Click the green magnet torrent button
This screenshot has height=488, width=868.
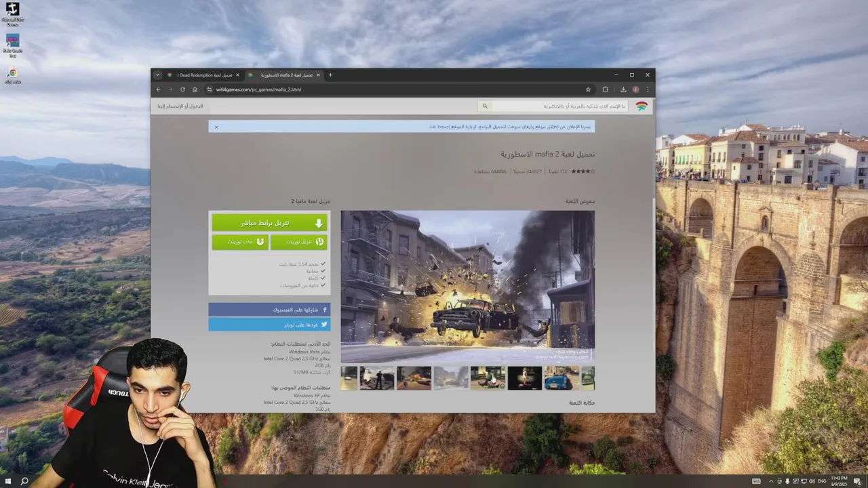240,242
